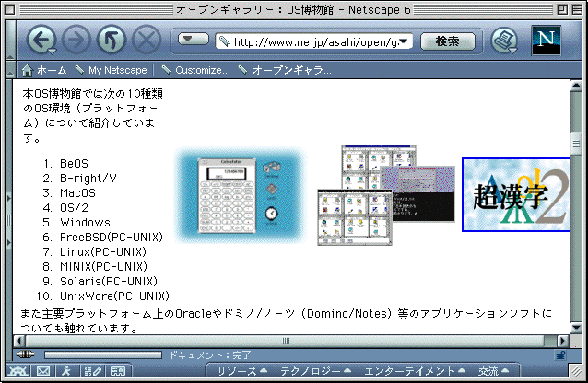588x383 pixels.
Task: Click the FreeBSD(PC-UNIX) list item
Action: click(x=112, y=238)
